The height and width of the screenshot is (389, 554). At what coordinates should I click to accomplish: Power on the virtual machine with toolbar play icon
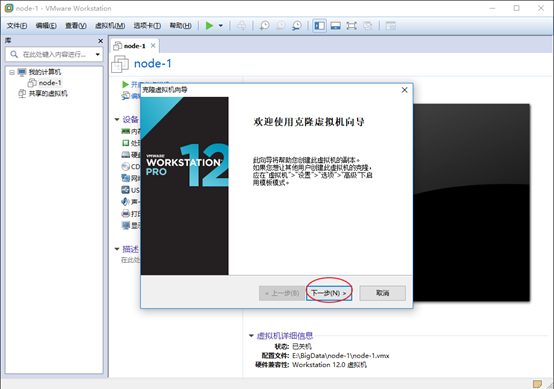point(209,25)
